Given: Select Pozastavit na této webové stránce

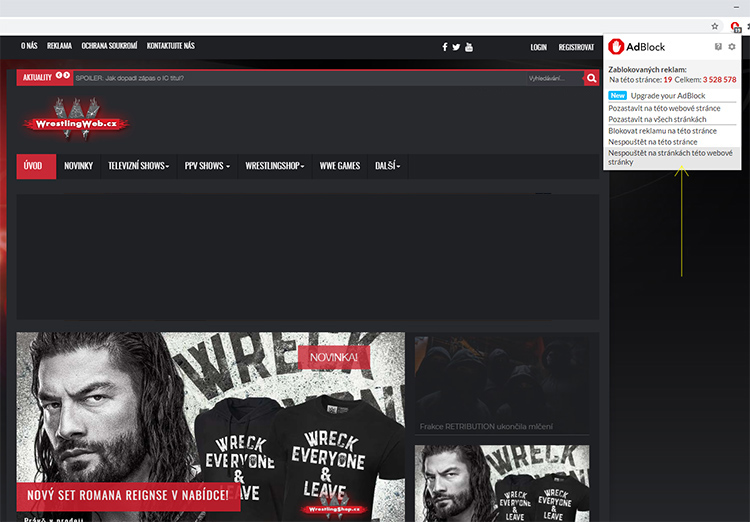Looking at the screenshot, I should (x=664, y=108).
